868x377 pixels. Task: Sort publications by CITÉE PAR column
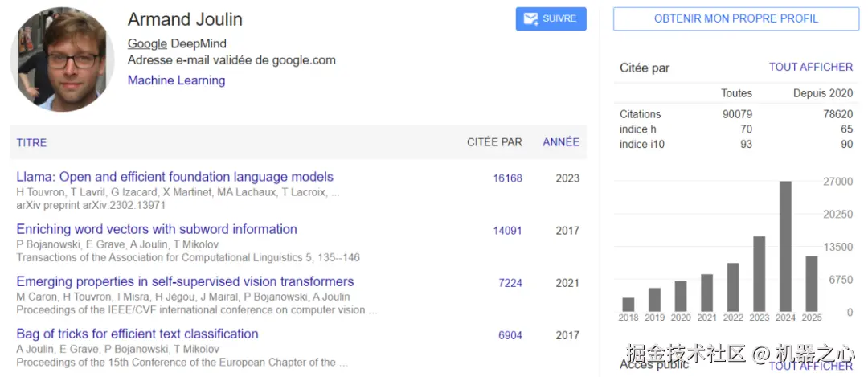[494, 142]
